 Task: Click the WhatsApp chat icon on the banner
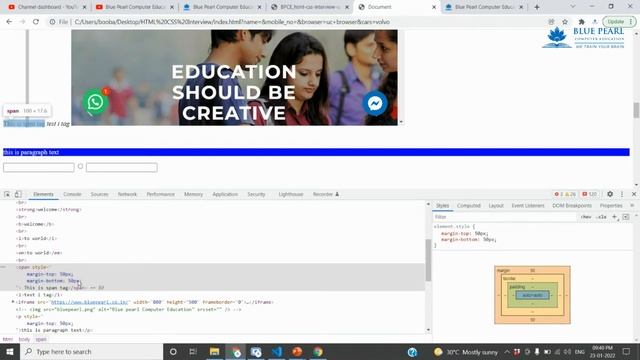click(x=95, y=102)
